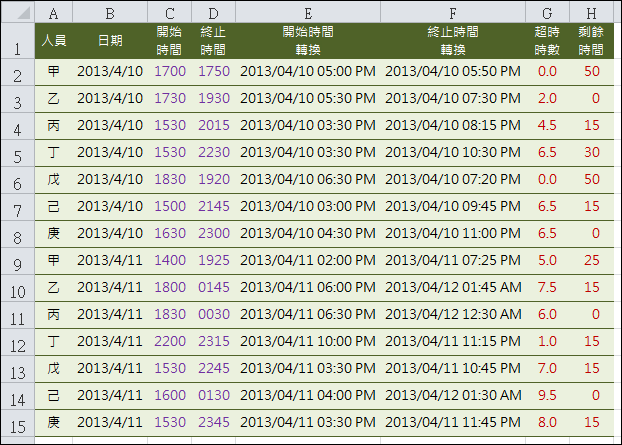The height and width of the screenshot is (445, 622).
Task: Select cell with 庚 in row 8
Action: point(54,234)
